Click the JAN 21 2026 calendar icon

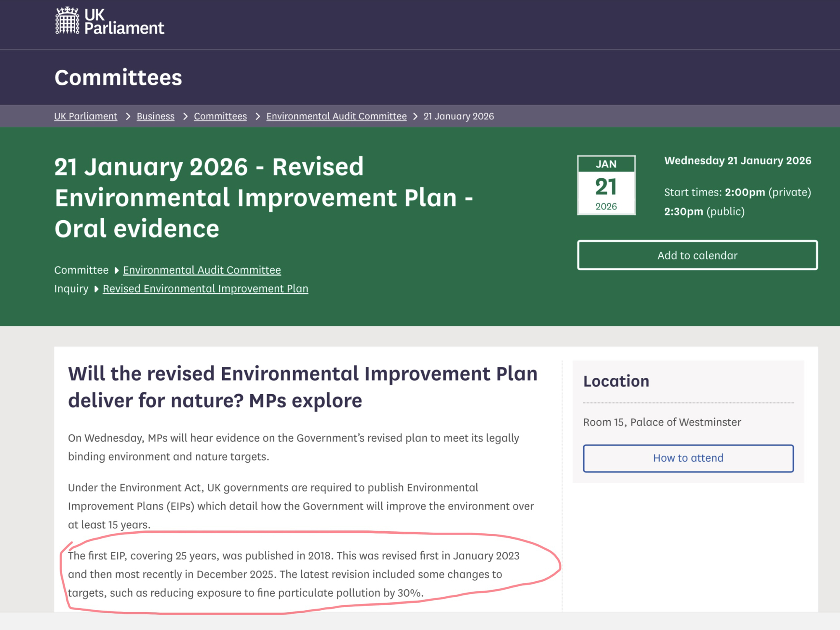click(x=606, y=185)
